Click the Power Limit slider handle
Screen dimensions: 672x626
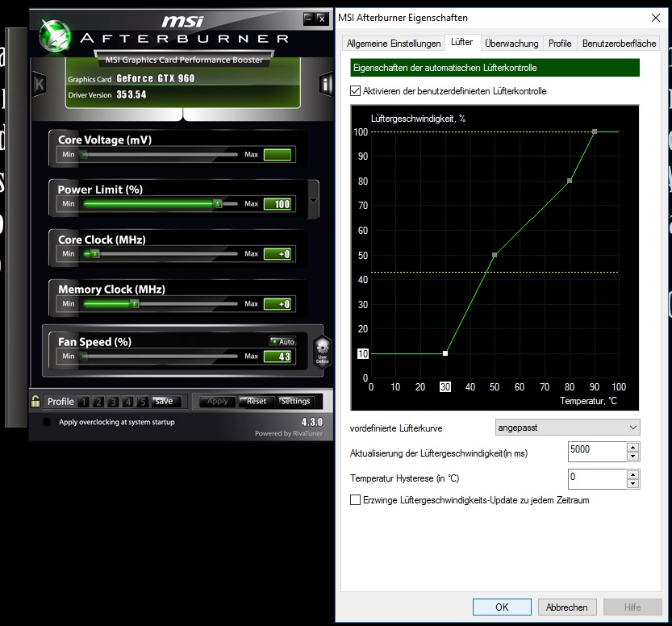[218, 204]
